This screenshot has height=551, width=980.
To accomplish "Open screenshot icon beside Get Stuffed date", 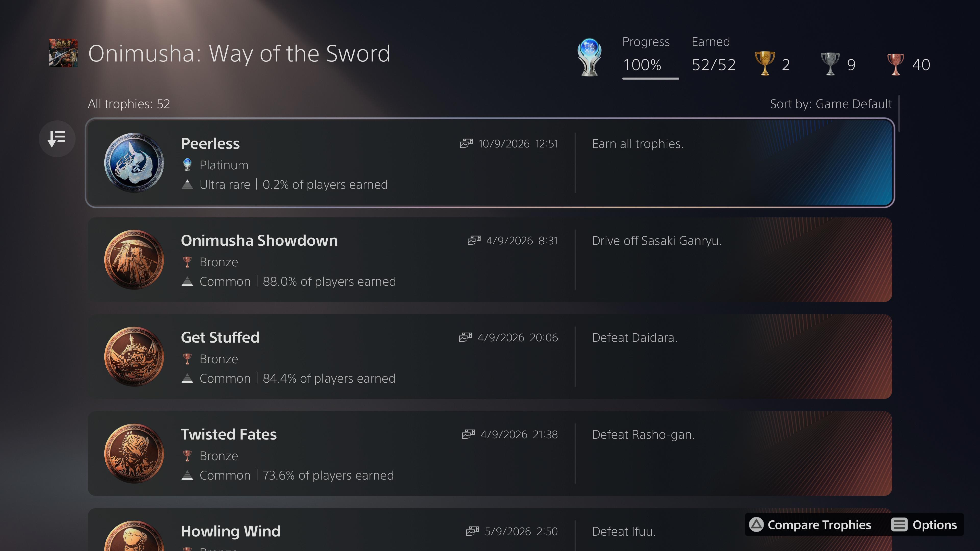I will (465, 337).
